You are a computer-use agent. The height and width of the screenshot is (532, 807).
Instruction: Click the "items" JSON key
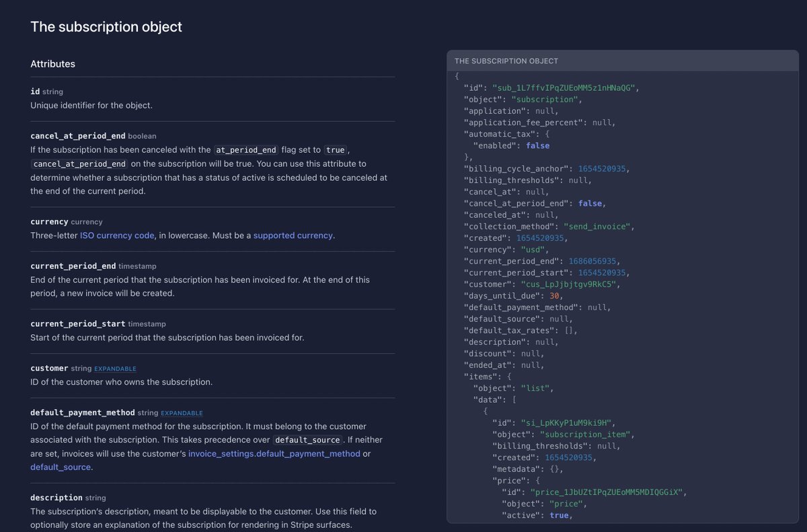(480, 377)
